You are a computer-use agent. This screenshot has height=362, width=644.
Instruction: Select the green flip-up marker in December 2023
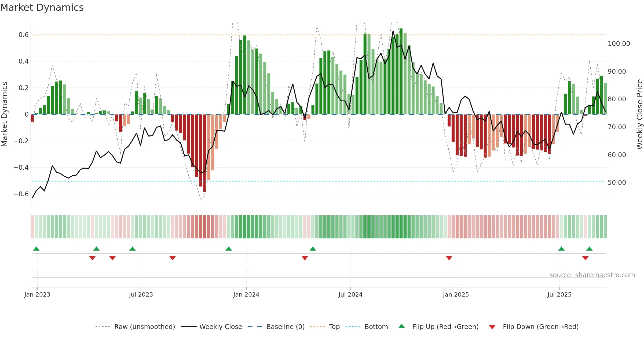pyautogui.click(x=229, y=249)
